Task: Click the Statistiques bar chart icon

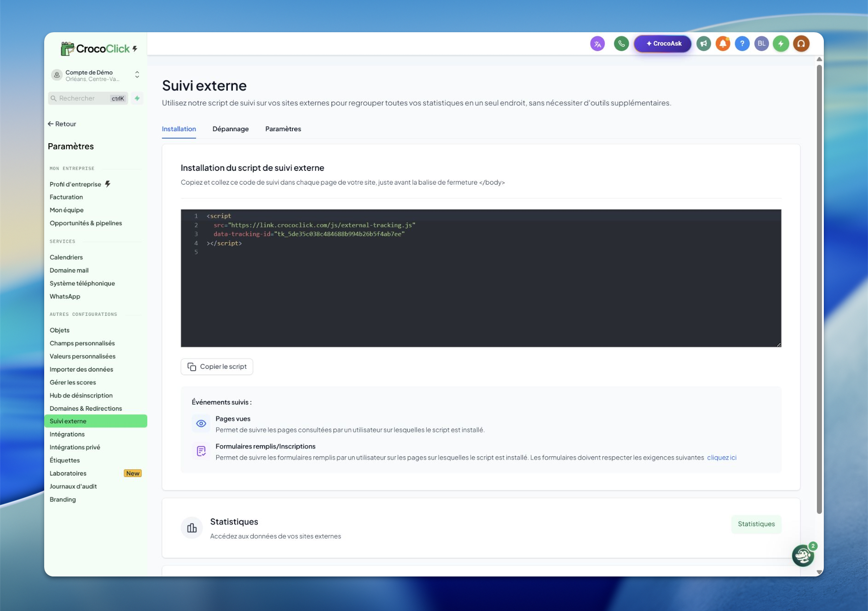Action: coord(192,528)
